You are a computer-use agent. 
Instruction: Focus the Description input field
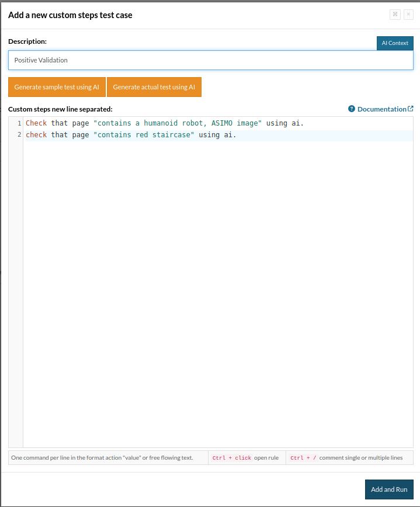[x=210, y=60]
